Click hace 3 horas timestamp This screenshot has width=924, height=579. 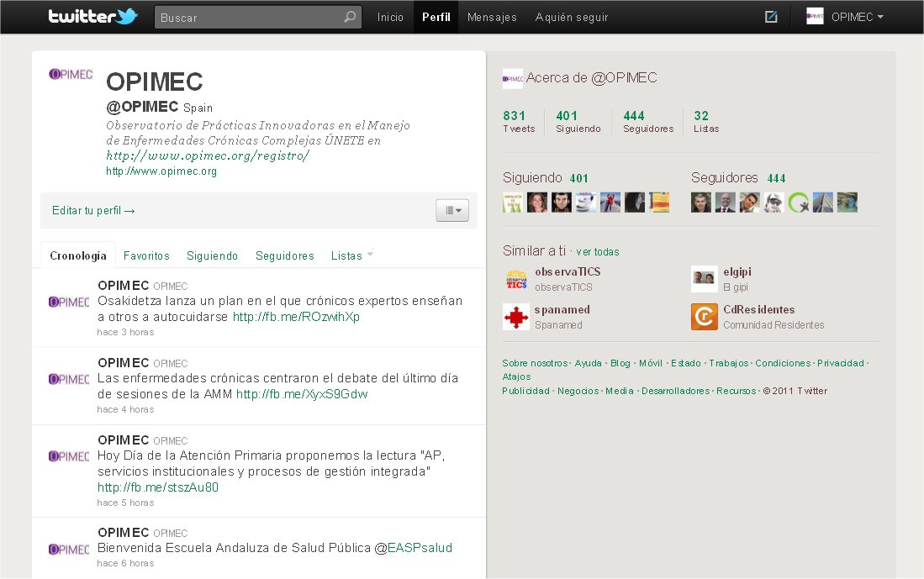coord(125,332)
